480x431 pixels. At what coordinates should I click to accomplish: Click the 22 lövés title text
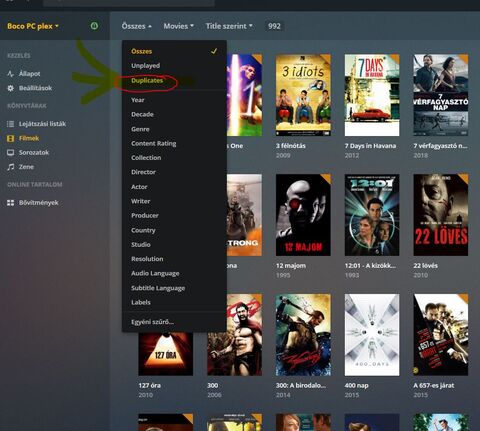(x=426, y=266)
